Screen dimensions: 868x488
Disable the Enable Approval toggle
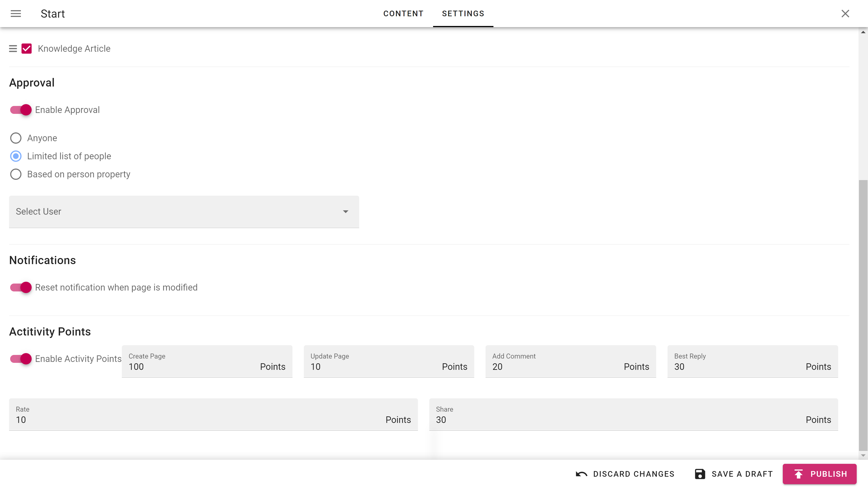21,110
